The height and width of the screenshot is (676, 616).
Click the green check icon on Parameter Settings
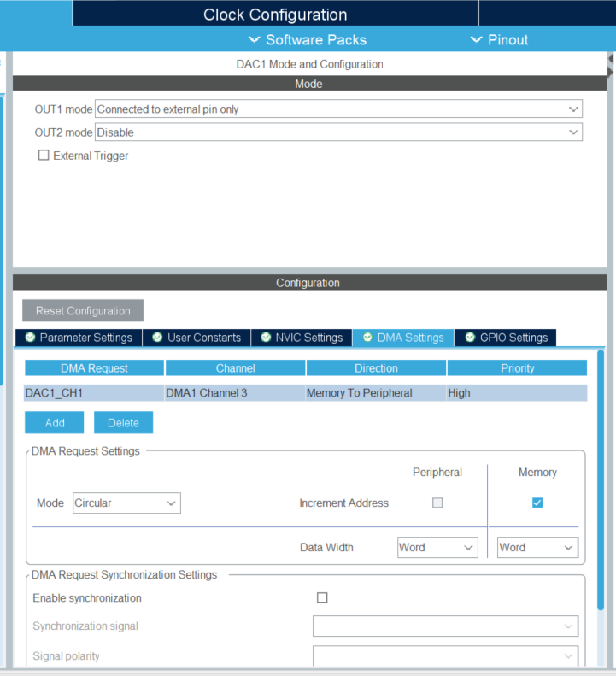coord(30,337)
